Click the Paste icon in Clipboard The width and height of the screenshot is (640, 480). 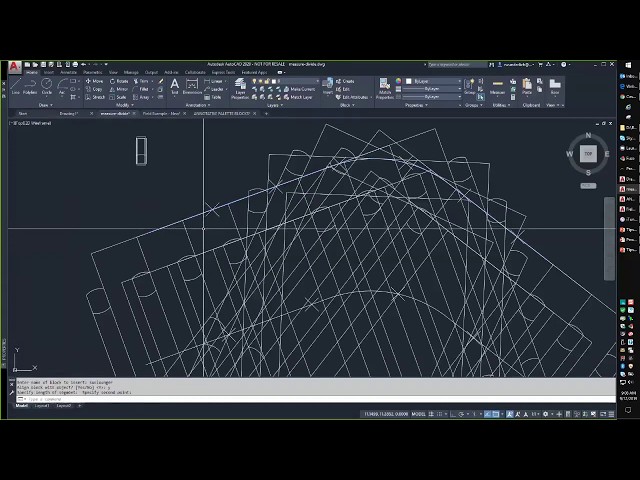[x=527, y=87]
